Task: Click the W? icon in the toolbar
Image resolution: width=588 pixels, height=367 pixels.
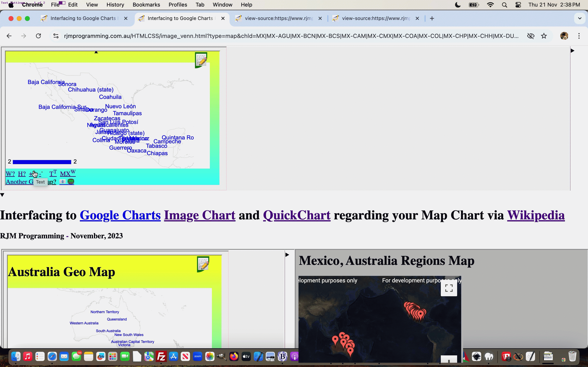Action: (x=10, y=174)
